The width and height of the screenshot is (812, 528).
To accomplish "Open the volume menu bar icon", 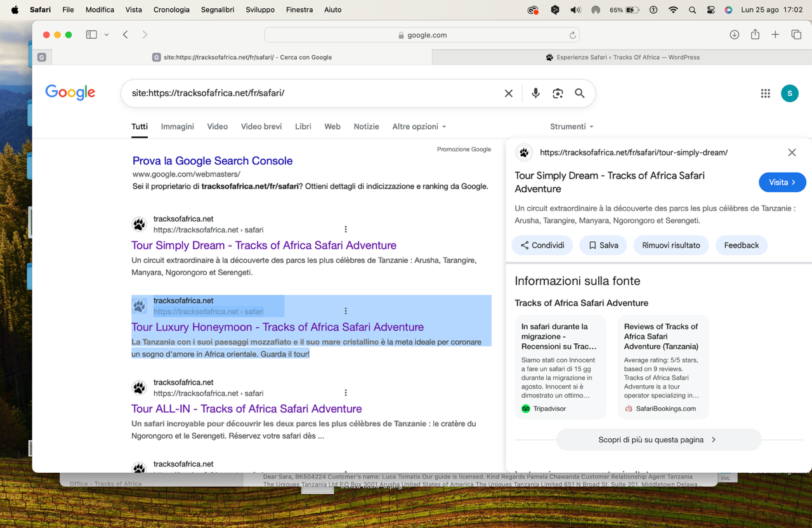I will point(575,10).
